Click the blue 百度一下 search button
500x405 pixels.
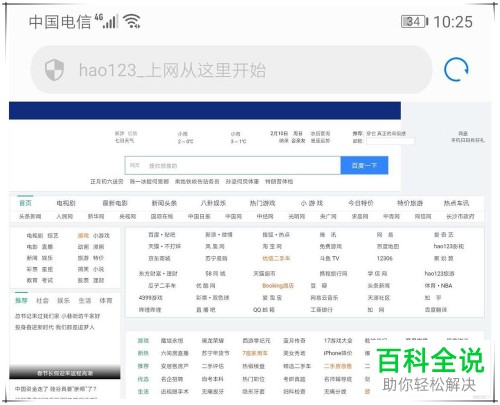(364, 165)
